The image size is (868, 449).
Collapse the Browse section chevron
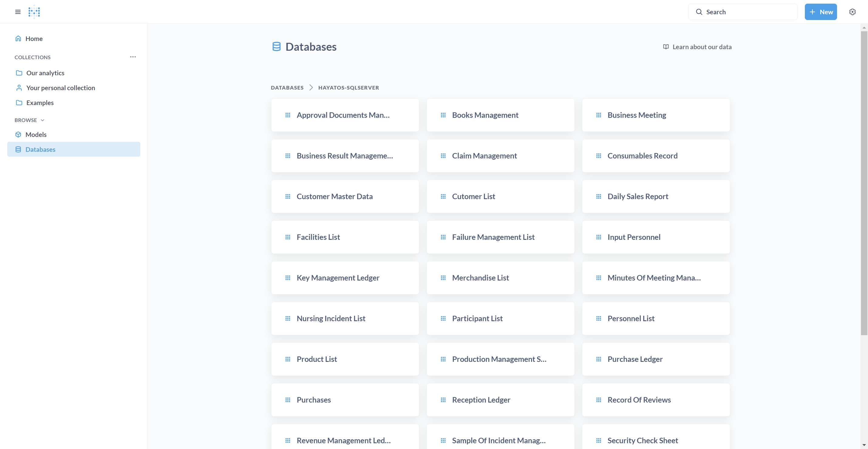43,120
